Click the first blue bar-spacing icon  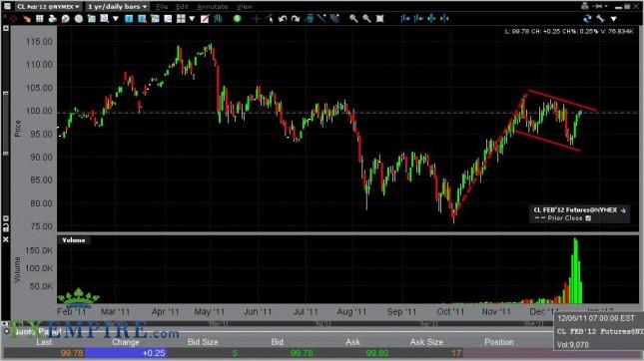pyautogui.click(x=405, y=19)
